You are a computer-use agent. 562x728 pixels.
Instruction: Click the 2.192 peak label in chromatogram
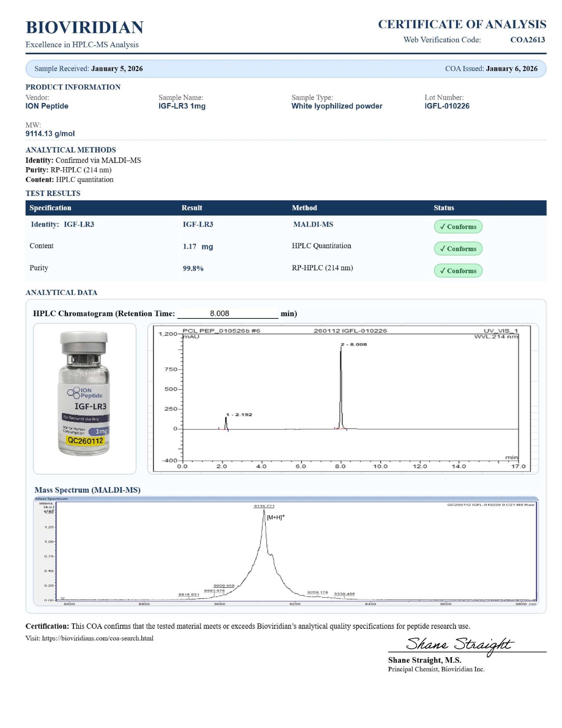(x=239, y=415)
